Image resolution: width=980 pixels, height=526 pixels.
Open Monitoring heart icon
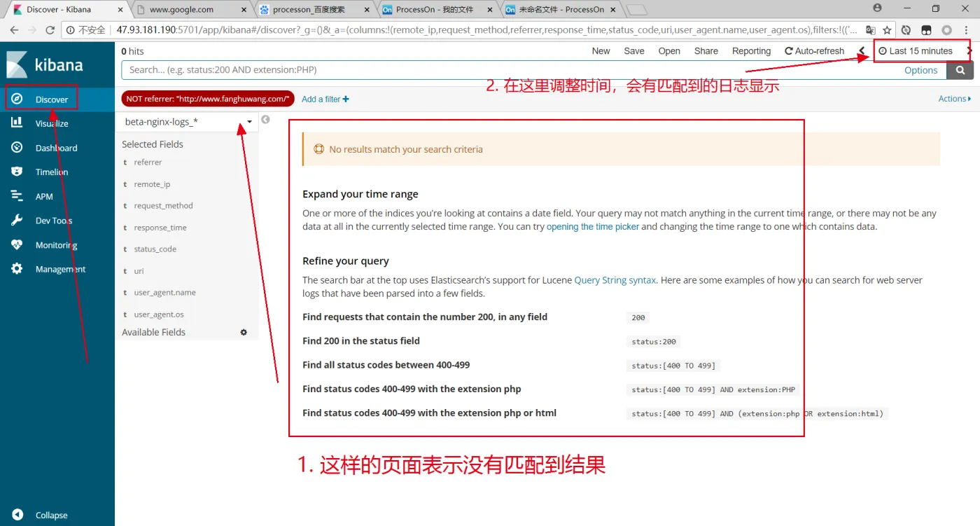point(17,245)
